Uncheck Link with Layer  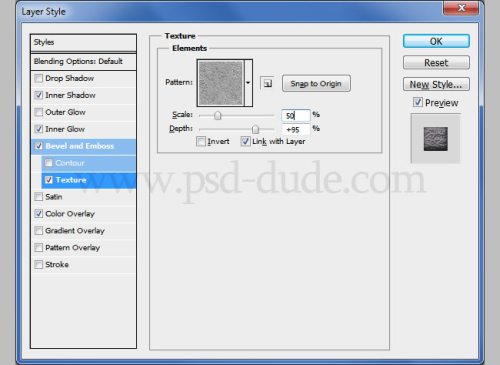tap(245, 141)
